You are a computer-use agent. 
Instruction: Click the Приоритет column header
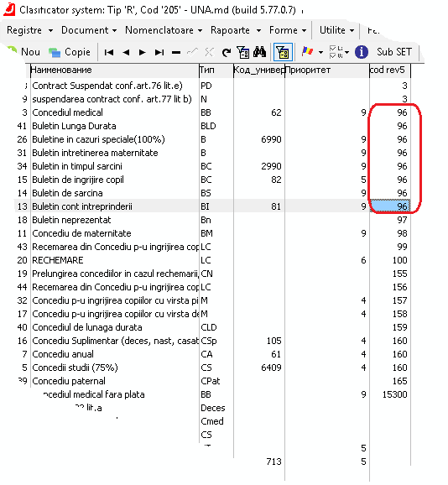point(327,70)
